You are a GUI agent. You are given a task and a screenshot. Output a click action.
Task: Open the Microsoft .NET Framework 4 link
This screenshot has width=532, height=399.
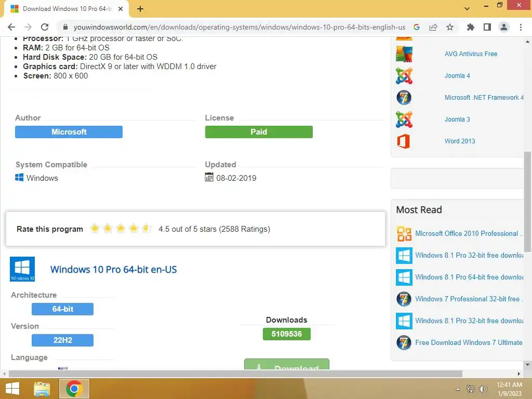484,98
